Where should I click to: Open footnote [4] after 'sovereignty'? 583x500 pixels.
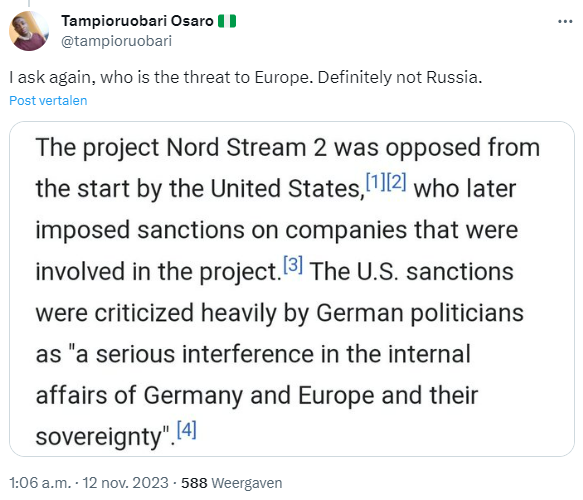coord(187,430)
